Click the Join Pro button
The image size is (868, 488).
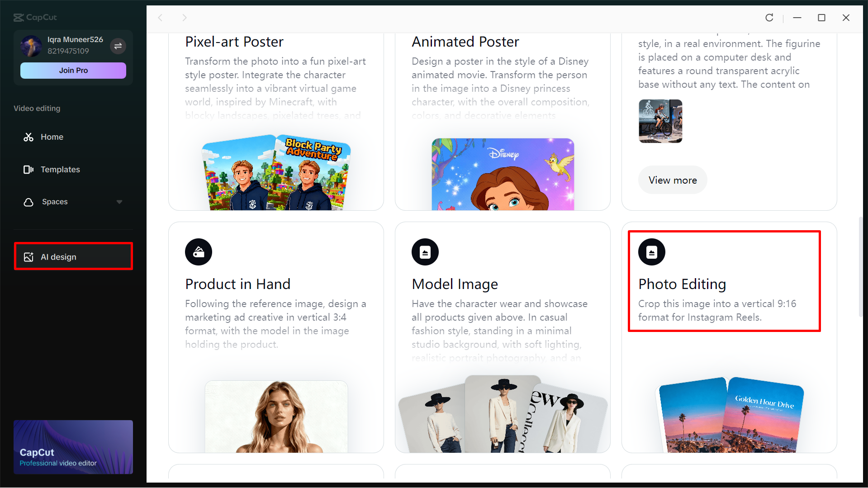click(73, 71)
